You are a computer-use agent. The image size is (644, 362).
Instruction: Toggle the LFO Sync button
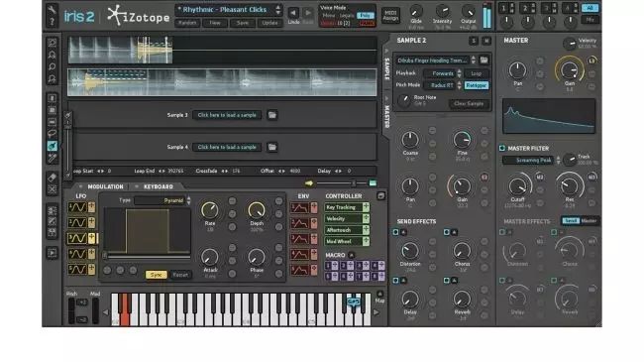157,275
